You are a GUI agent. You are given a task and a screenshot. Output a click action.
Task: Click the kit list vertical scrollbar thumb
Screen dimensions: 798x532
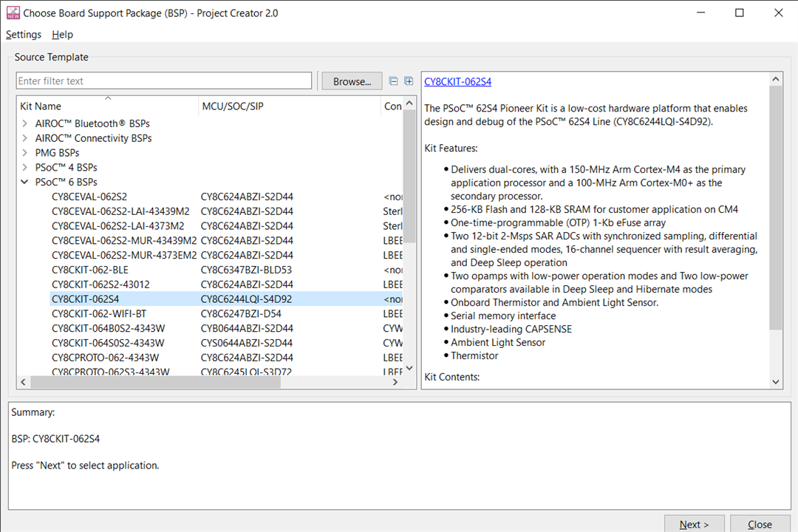click(409, 176)
